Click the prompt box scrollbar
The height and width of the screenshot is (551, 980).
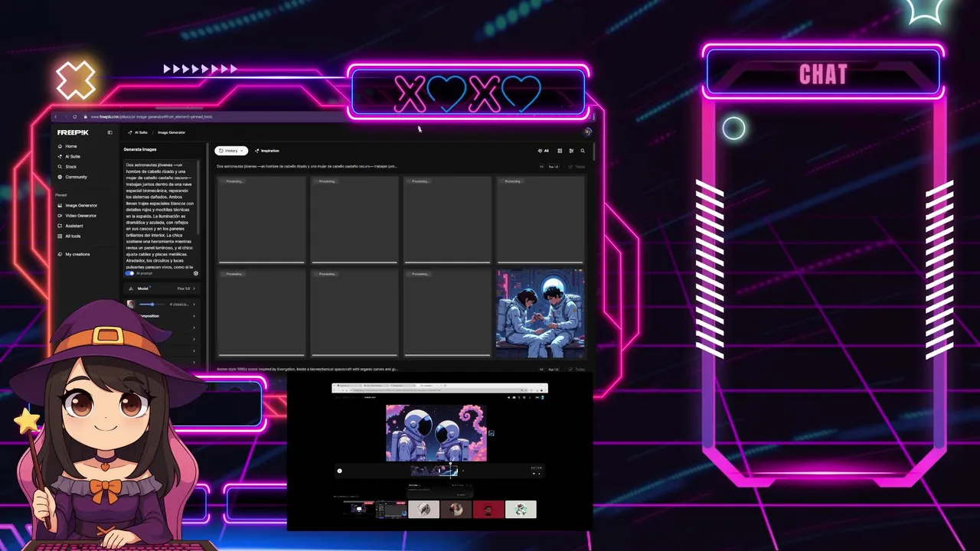coord(198,197)
